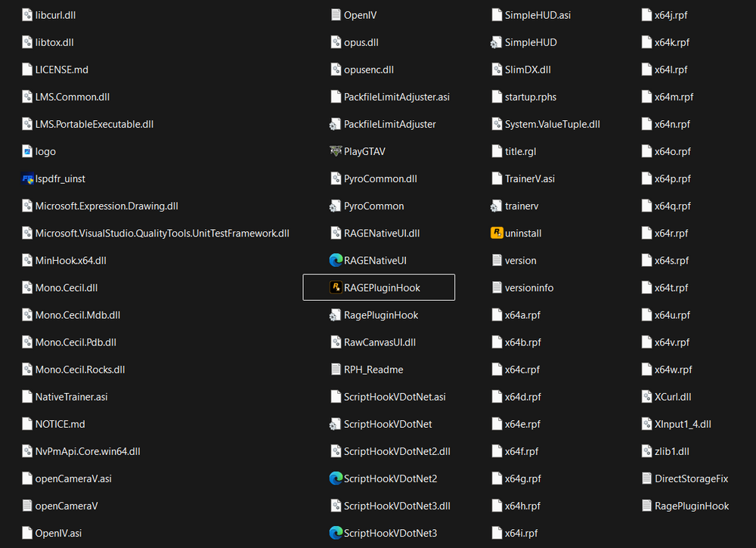The height and width of the screenshot is (548, 756).
Task: Select the x64a.rpf archive name
Action: [x=522, y=315]
